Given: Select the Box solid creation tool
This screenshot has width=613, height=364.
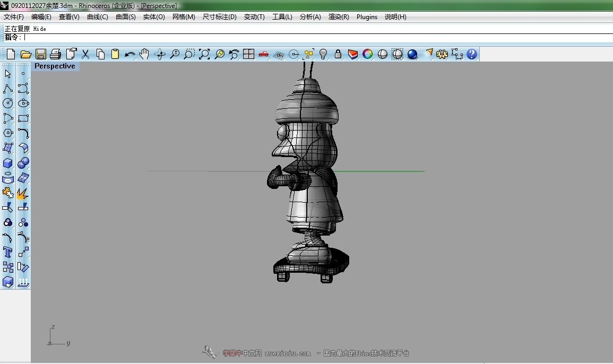Looking at the screenshot, I should pyautogui.click(x=8, y=163).
